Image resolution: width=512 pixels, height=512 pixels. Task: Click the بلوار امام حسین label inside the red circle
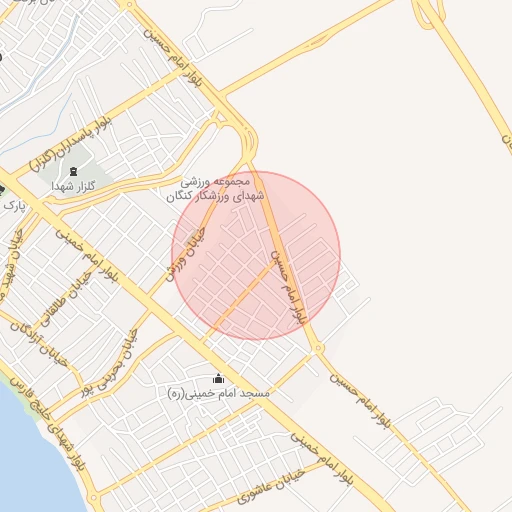pyautogui.click(x=289, y=287)
